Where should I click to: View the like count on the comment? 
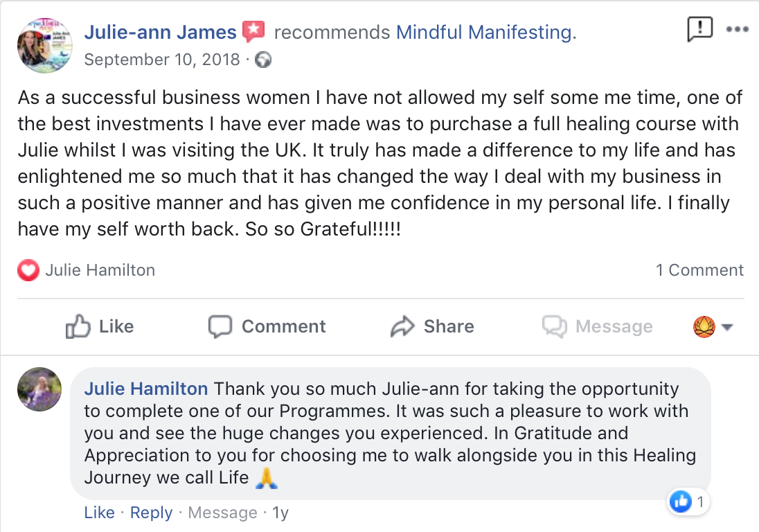pos(689,501)
